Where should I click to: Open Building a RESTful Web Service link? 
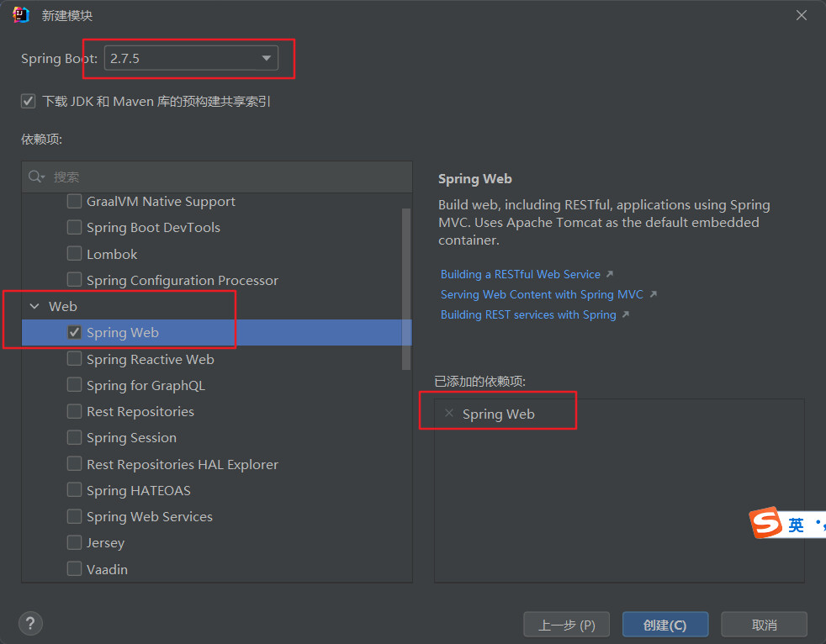521,274
